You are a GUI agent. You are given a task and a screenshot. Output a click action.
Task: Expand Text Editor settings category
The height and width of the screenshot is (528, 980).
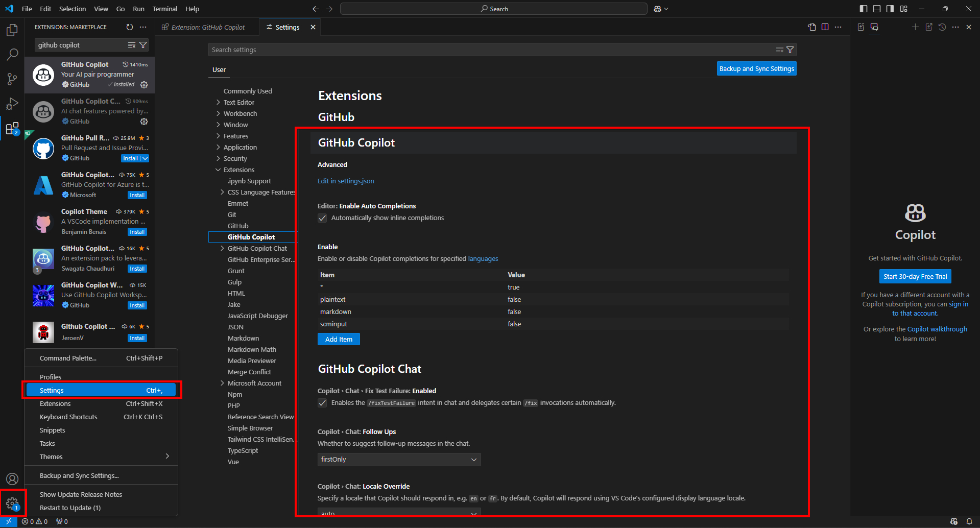click(219, 102)
